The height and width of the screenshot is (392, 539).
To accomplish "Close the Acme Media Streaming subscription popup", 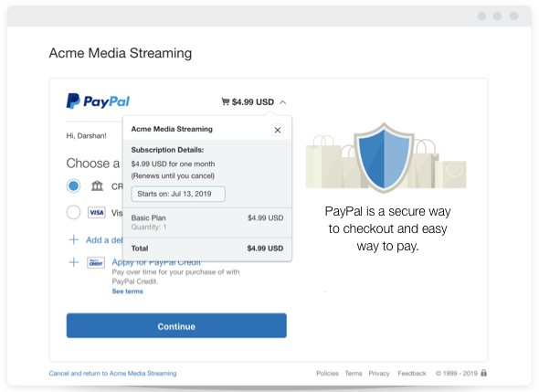I will click(278, 130).
